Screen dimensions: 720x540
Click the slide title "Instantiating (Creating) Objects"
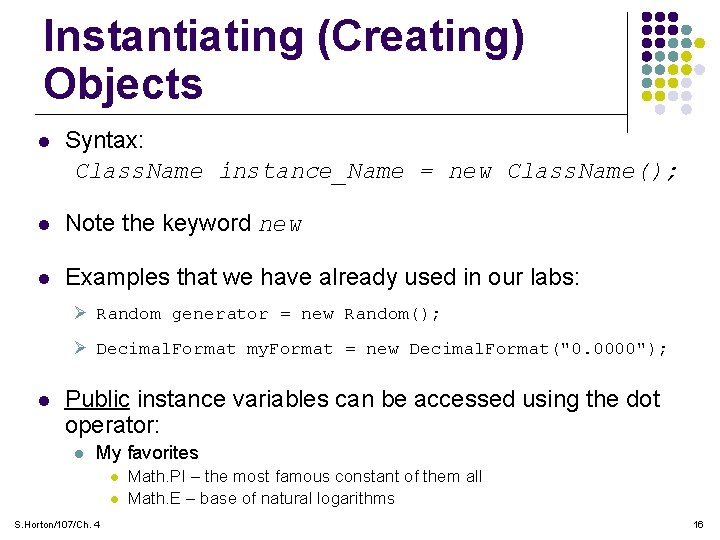click(x=284, y=60)
